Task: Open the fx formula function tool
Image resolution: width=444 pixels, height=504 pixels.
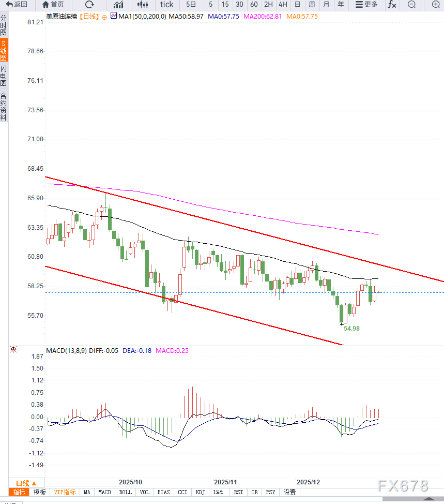Action: pos(392,5)
